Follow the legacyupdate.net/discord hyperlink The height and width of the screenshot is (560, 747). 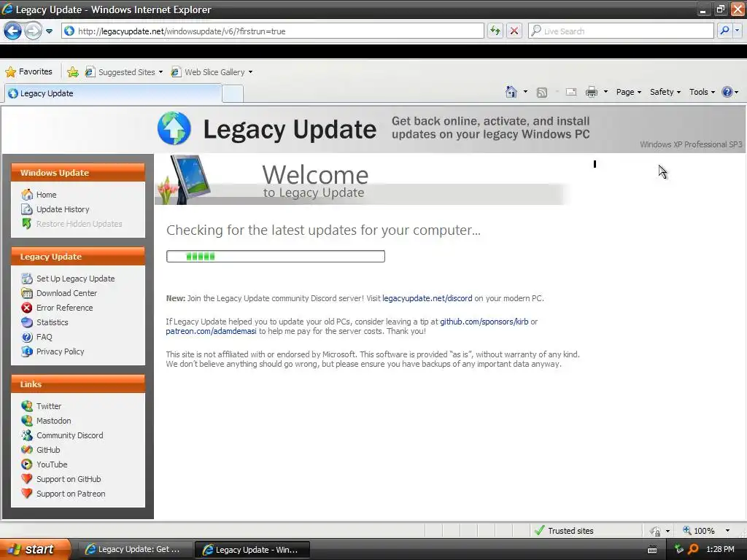(x=427, y=298)
